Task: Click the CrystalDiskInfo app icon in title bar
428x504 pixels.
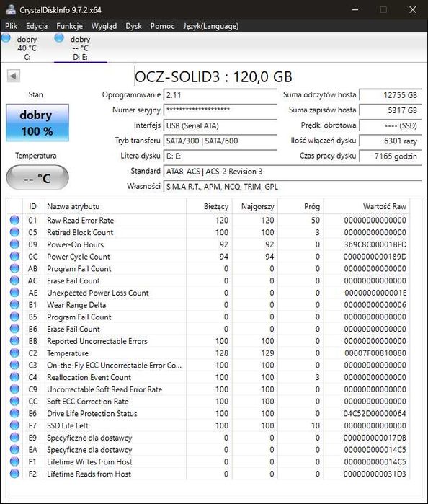Action: (11, 9)
